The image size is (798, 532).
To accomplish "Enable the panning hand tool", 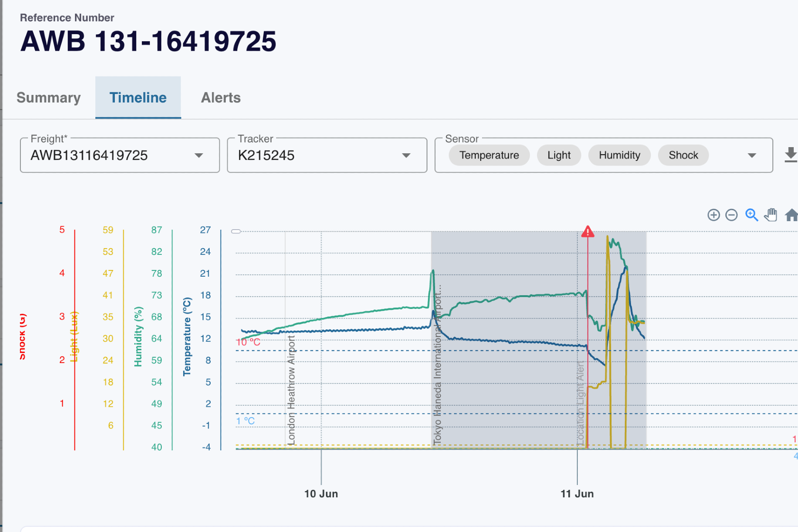I will 771,215.
